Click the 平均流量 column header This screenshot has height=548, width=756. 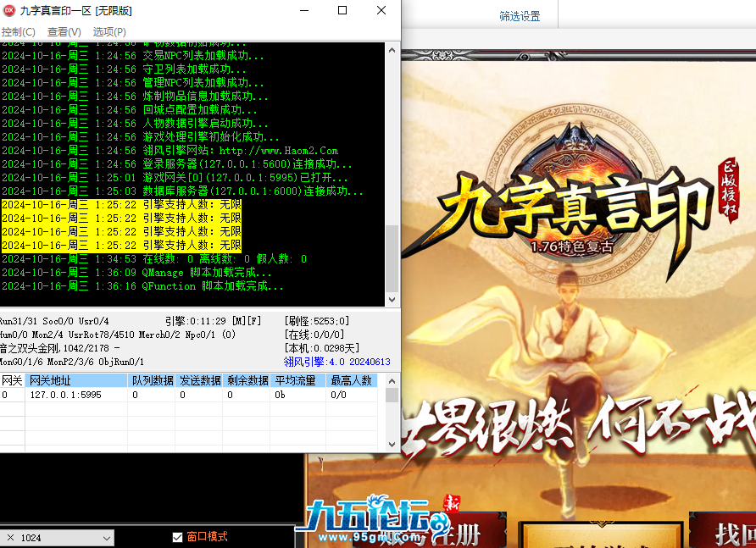pyautogui.click(x=298, y=380)
